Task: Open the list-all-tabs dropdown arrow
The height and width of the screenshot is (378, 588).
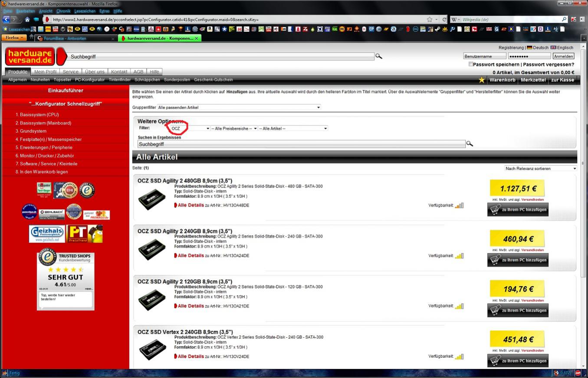Action: [x=583, y=38]
